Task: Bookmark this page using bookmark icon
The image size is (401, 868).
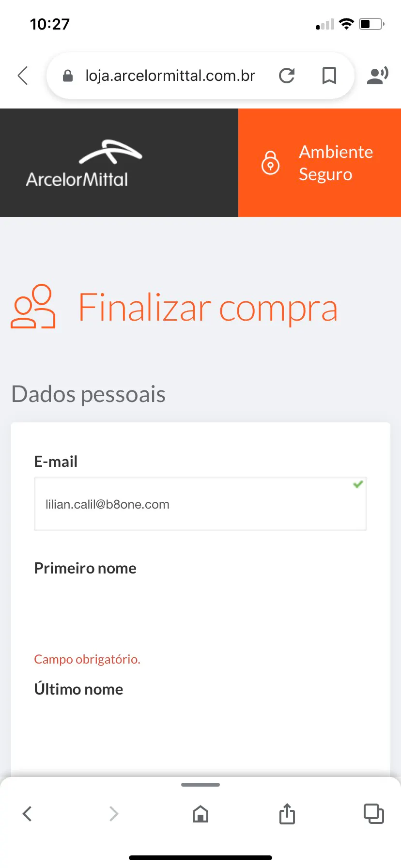Action: (329, 76)
